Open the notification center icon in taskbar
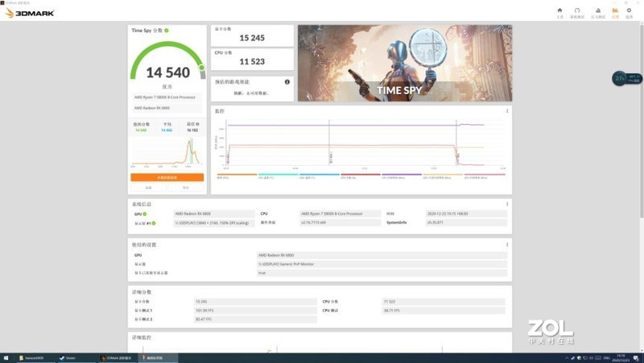 636,358
